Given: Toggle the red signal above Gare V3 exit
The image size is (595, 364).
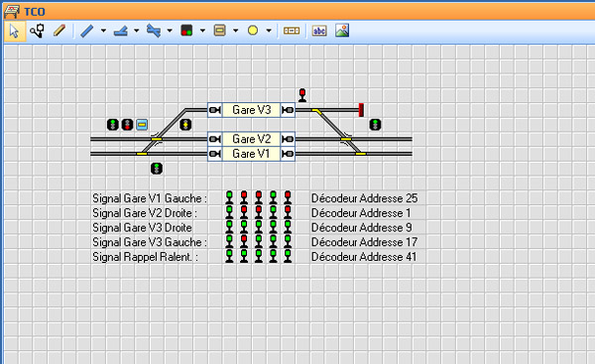Looking at the screenshot, I should [x=302, y=95].
